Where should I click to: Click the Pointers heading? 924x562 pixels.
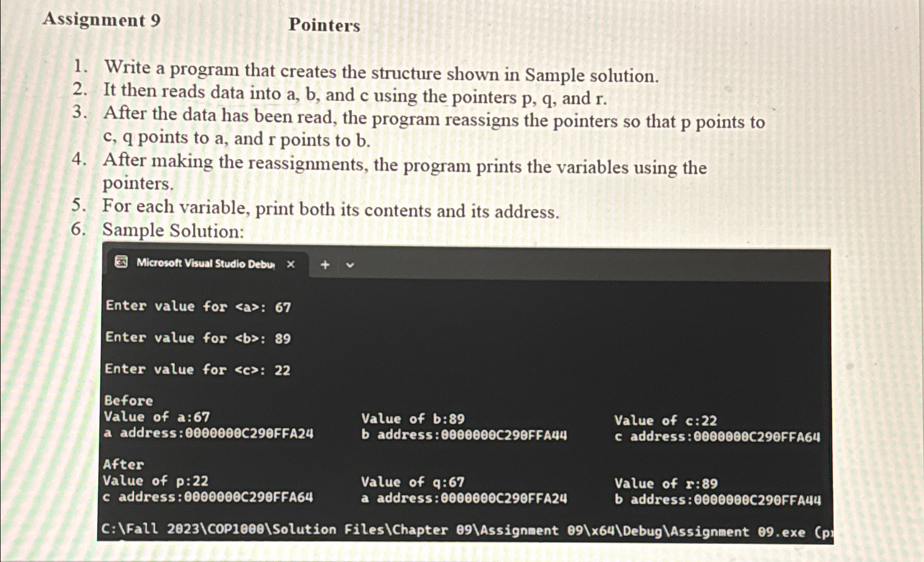[325, 26]
